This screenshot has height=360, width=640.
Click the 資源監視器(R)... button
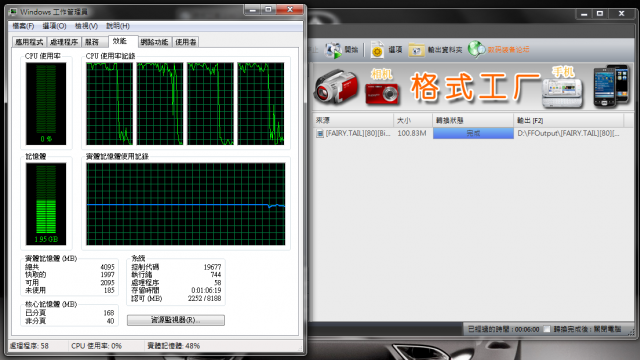(x=176, y=320)
